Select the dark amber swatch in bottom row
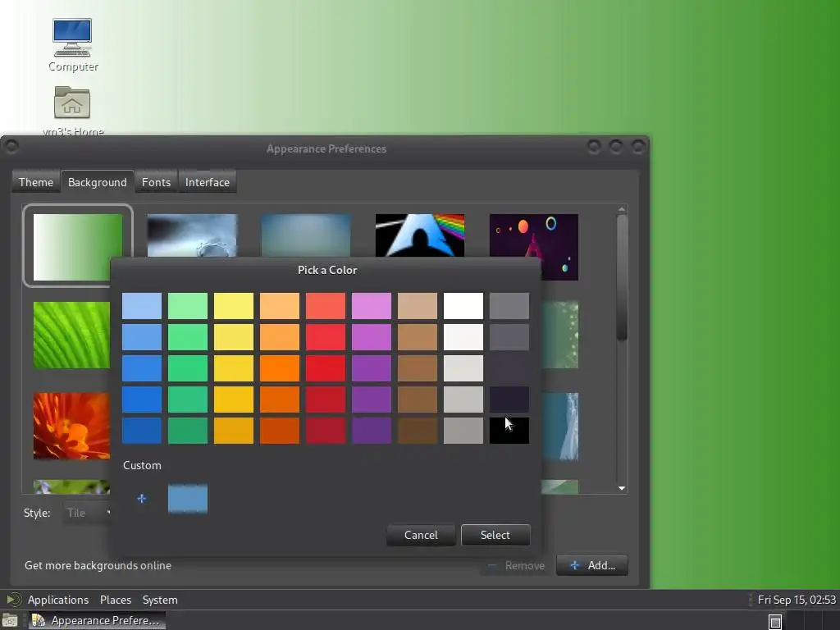The width and height of the screenshot is (840, 630). (234, 431)
